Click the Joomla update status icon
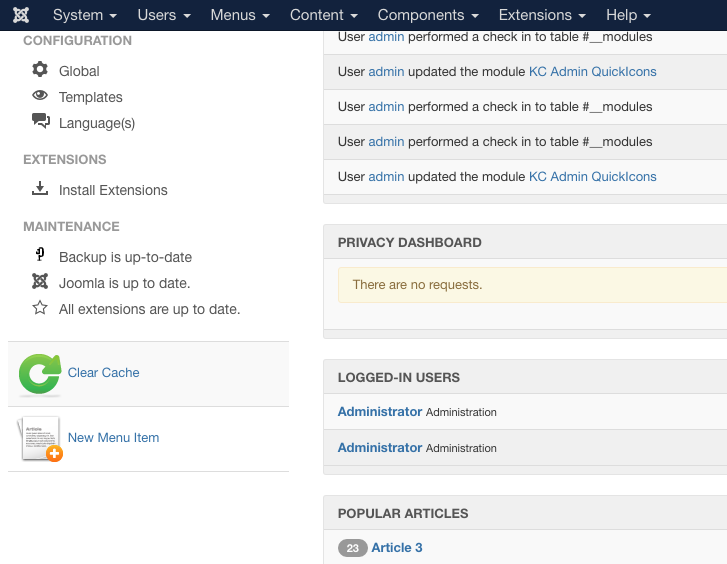The image size is (727, 564). [x=40, y=281]
